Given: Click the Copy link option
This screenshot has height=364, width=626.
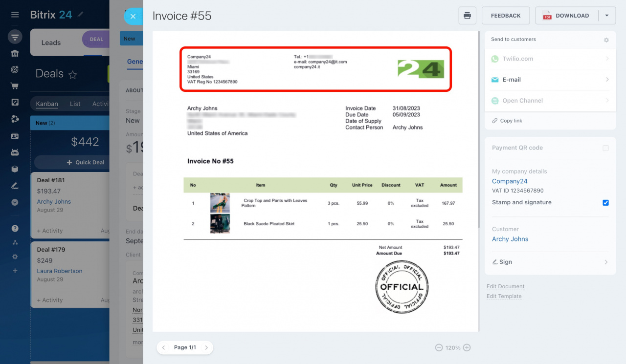Looking at the screenshot, I should [x=507, y=121].
